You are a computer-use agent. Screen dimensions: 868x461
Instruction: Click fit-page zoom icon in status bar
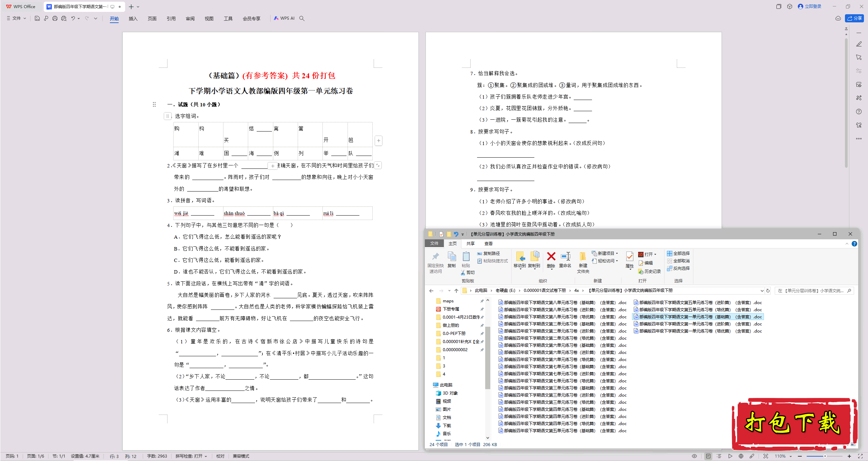click(766, 456)
